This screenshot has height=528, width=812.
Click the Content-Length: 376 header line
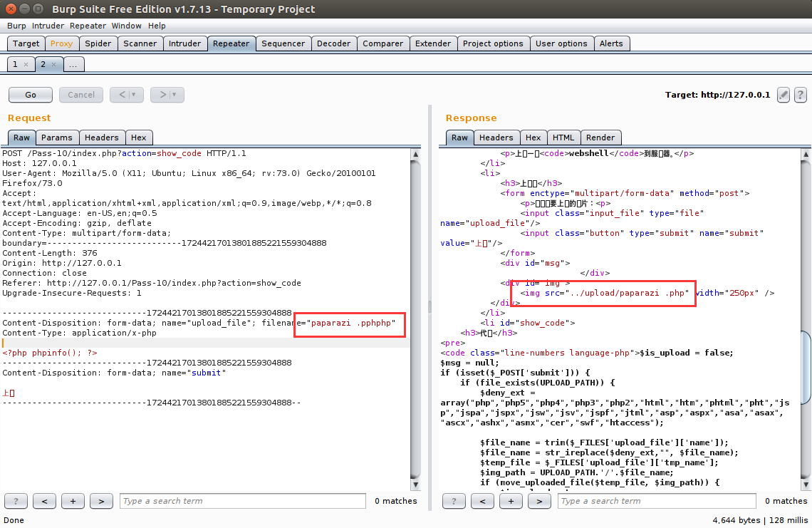pos(50,254)
